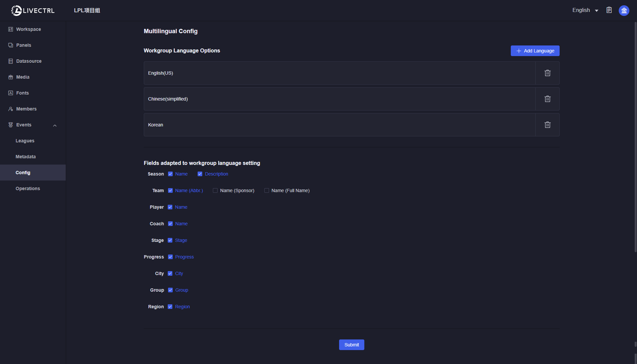The width and height of the screenshot is (637, 364).
Task: Click the Workspace sidebar icon
Action: click(11, 29)
